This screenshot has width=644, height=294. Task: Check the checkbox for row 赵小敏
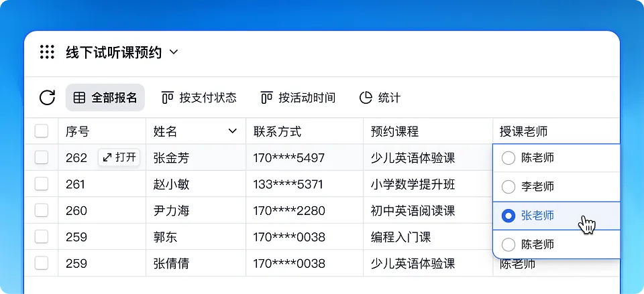tap(42, 184)
